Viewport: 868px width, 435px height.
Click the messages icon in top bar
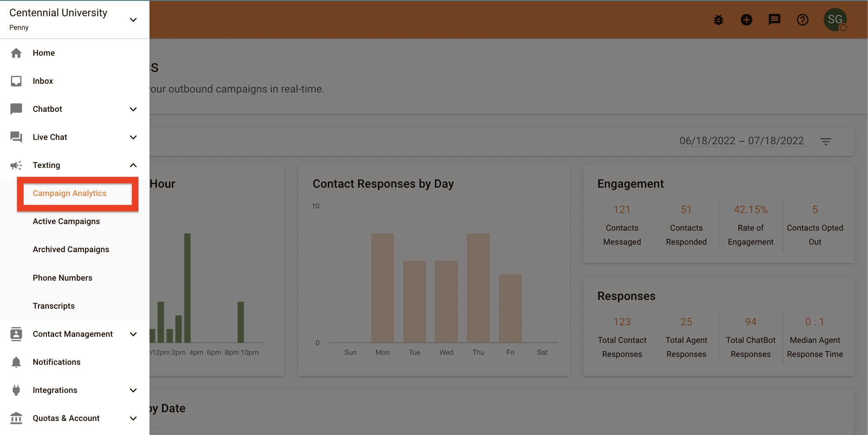point(774,19)
